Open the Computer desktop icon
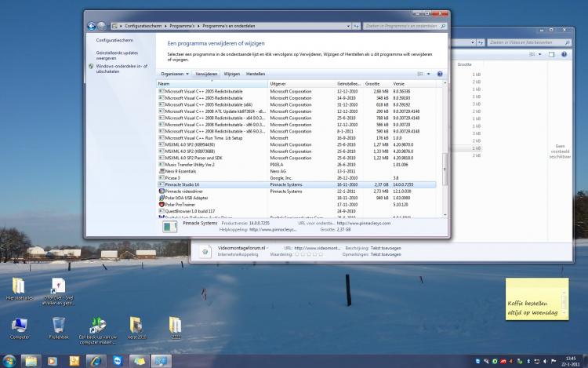The image size is (588, 368). pyautogui.click(x=20, y=326)
